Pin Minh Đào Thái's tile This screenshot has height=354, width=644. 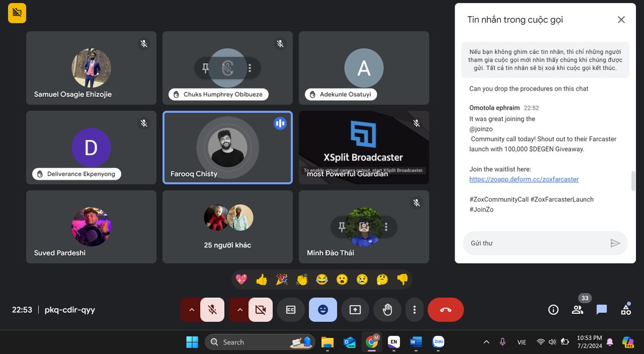click(341, 227)
